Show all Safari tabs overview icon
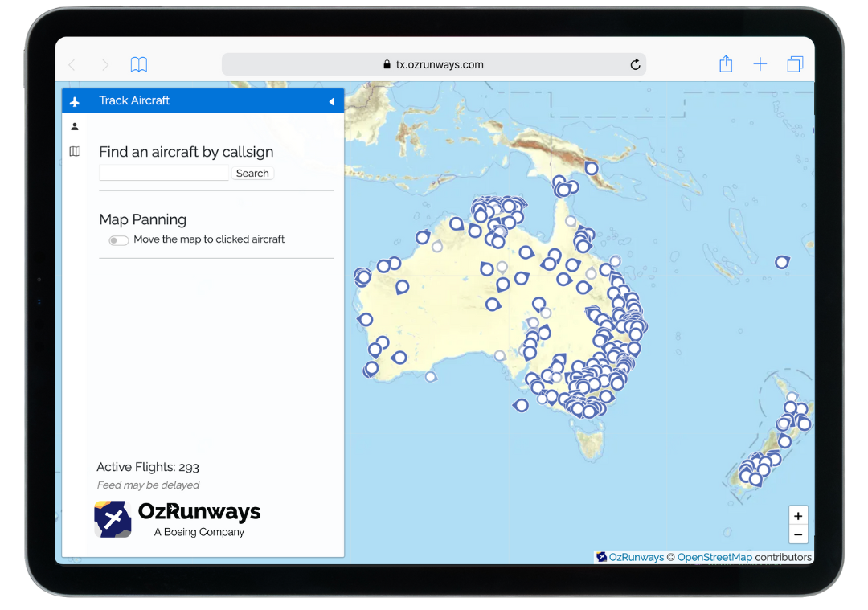Screen dimensions: 868x610 point(795,63)
